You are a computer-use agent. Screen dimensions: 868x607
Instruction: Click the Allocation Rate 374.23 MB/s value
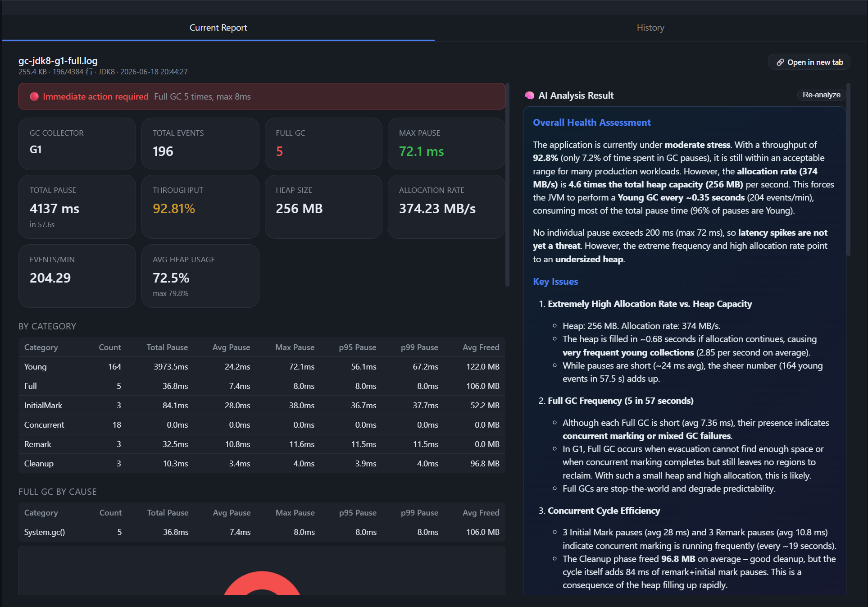point(437,209)
